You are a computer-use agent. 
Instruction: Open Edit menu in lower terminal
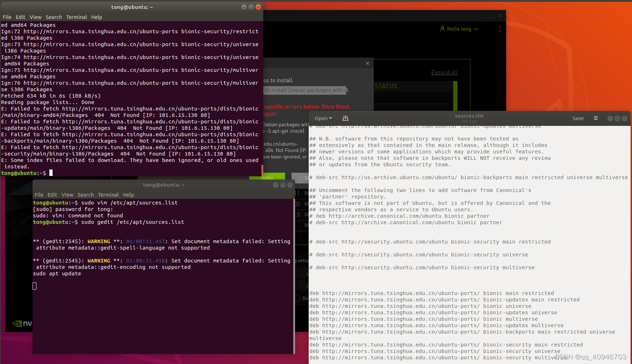(52, 195)
